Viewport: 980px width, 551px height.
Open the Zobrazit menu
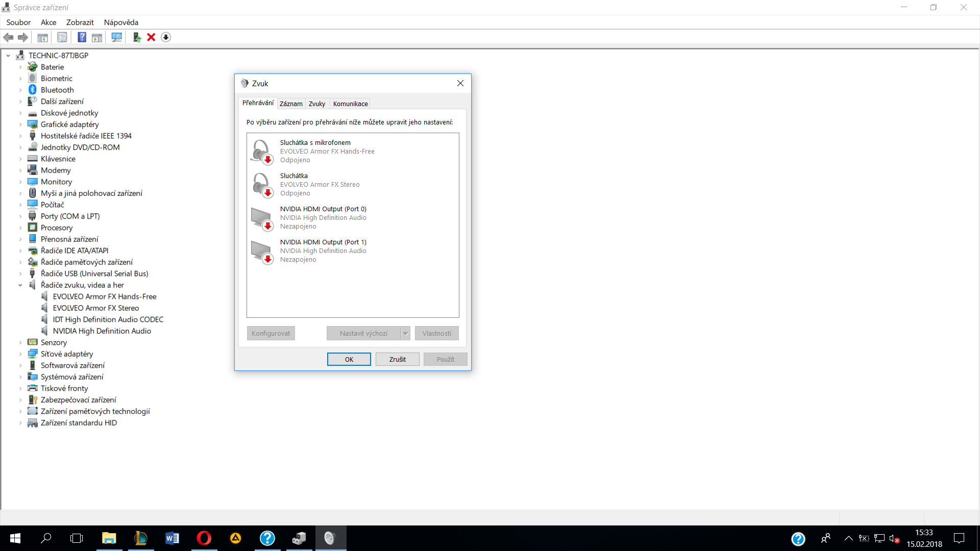(x=80, y=22)
